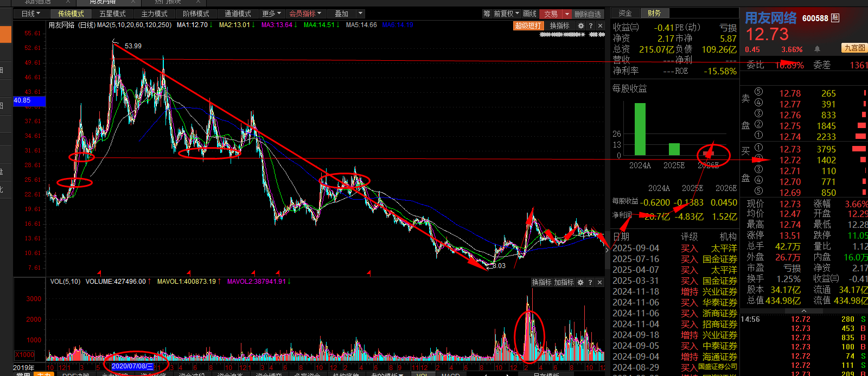Select the 招商证券 rating row

[x=674, y=324]
